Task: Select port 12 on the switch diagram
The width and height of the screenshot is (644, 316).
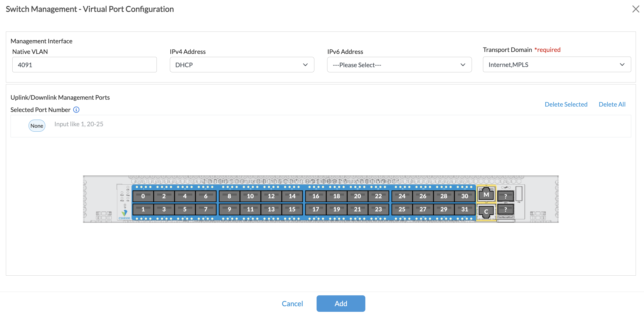Action: tap(271, 196)
